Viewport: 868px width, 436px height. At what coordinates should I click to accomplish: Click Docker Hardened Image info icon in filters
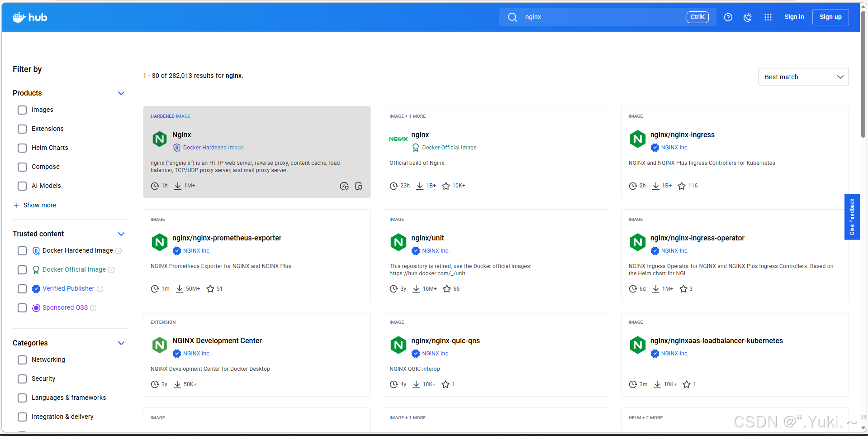tap(119, 251)
